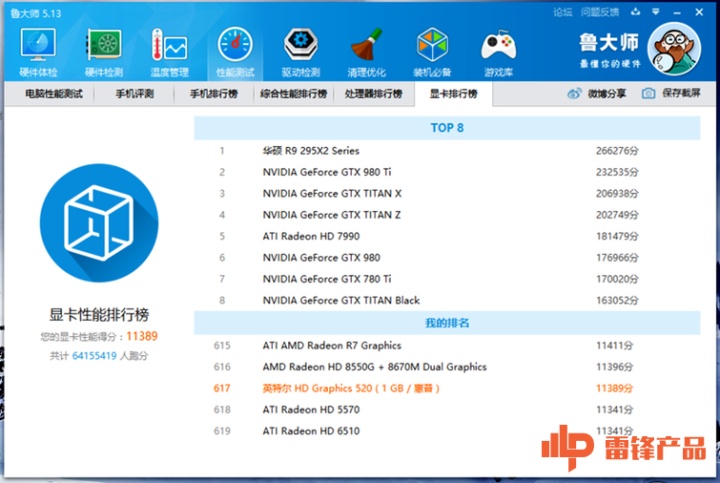Click score 11411分
The image size is (720, 483).
pos(614,345)
